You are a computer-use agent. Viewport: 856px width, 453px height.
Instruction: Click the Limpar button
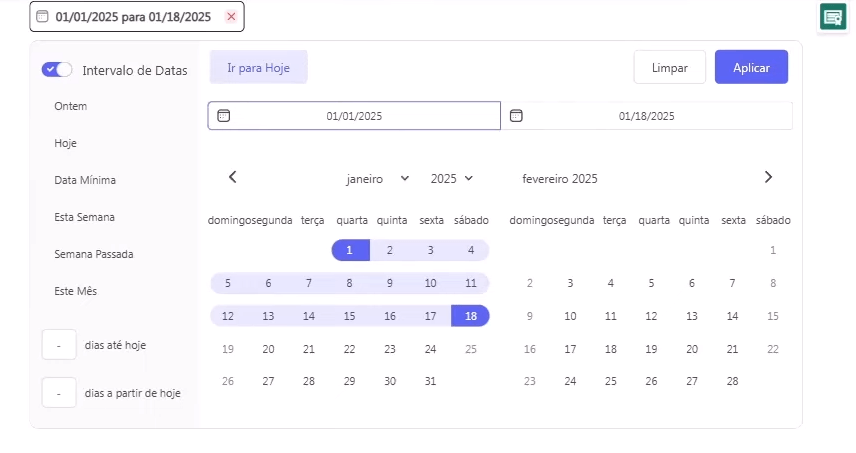coord(669,67)
